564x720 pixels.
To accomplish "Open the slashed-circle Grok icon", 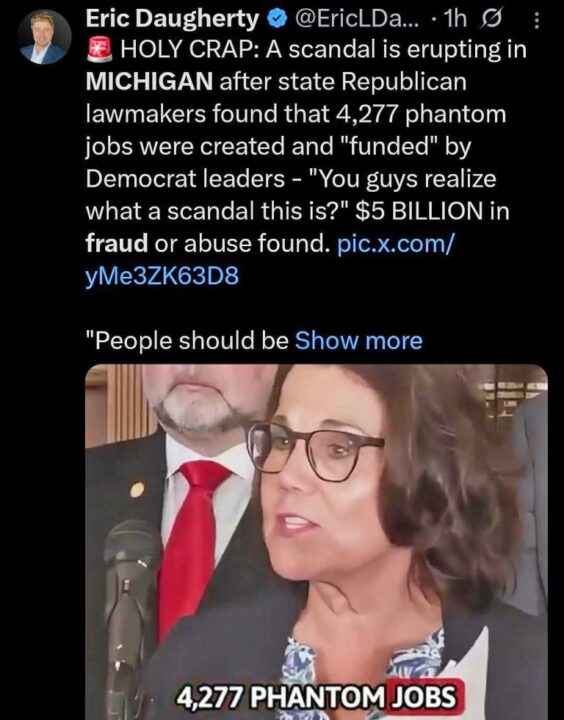I will [492, 20].
